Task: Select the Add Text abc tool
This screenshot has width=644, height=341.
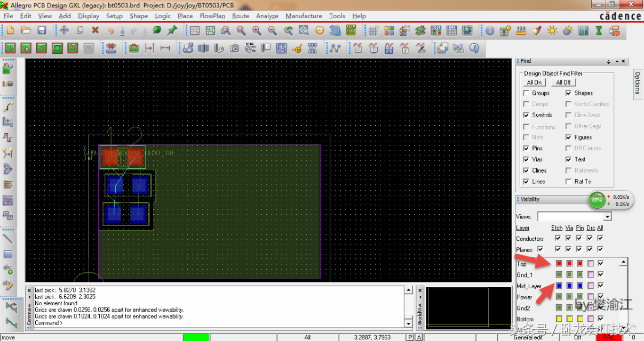Action: tap(8, 269)
